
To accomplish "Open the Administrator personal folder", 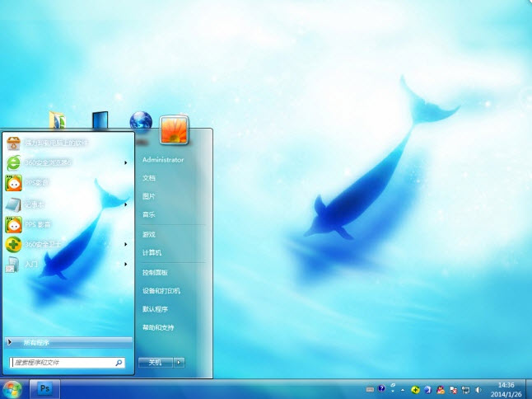I will click(x=163, y=160).
